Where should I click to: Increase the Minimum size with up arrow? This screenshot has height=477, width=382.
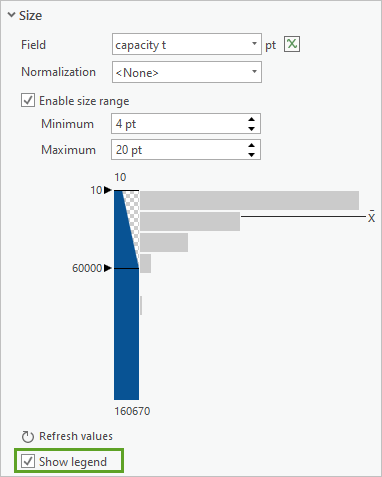point(252,119)
